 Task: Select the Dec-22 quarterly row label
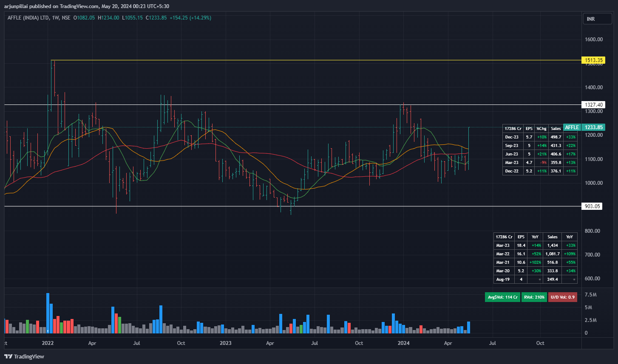coord(512,171)
